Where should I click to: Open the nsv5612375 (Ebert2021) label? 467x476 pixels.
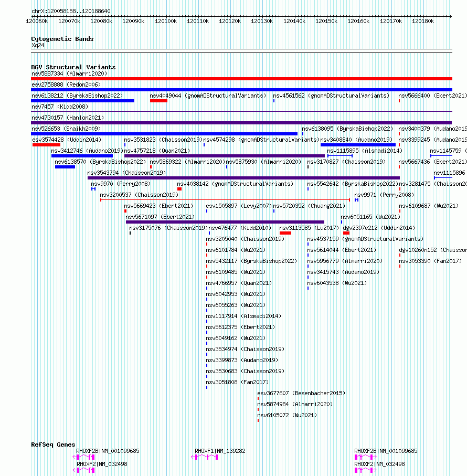tap(240, 327)
